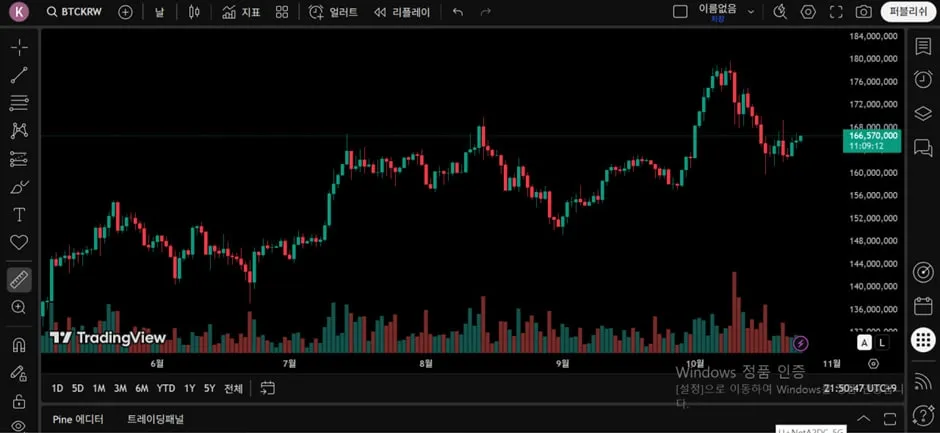Open price scale settings hexagon gear
This screenshot has height=433, width=940.
pos(873,363)
